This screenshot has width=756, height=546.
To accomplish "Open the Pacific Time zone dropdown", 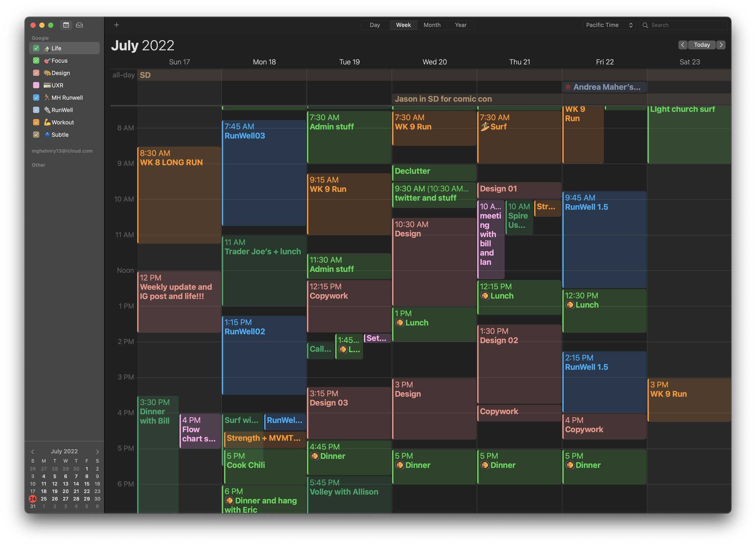I will (609, 25).
